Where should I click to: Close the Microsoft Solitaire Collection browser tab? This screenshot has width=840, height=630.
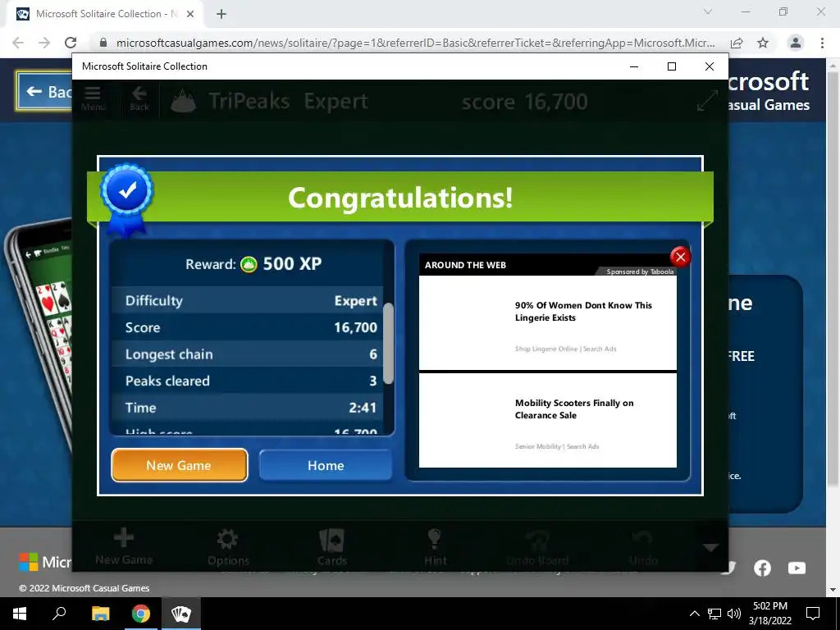(x=190, y=15)
